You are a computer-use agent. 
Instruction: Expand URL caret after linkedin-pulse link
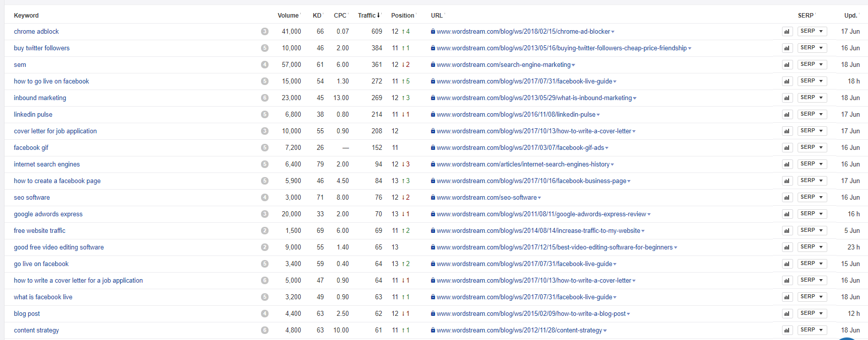pyautogui.click(x=598, y=115)
